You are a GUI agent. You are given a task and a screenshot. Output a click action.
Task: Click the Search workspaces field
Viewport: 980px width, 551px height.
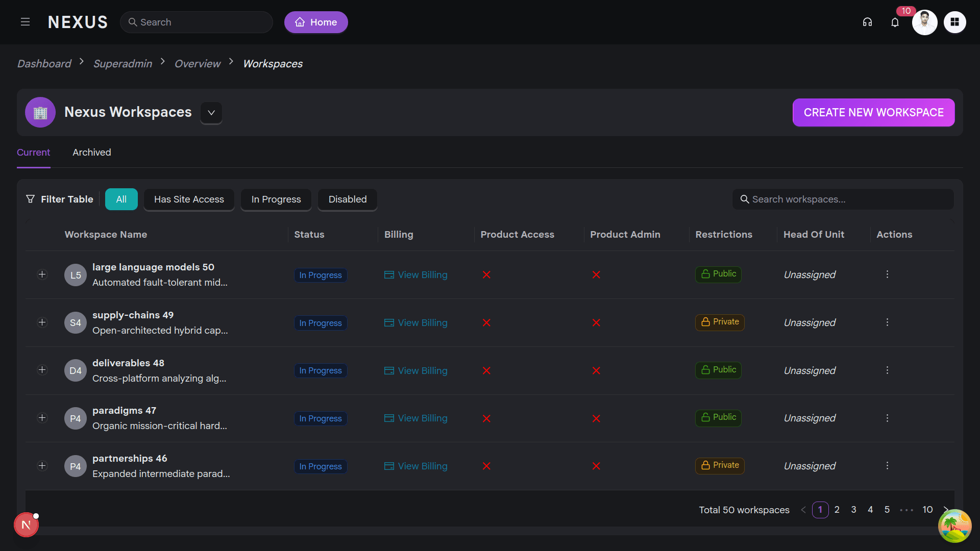(843, 199)
